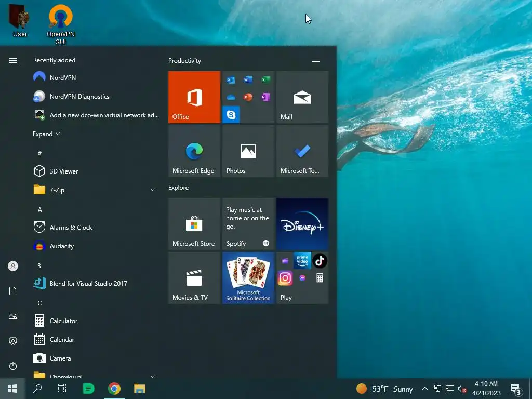Open the Microsoft Store tile

coord(194,224)
